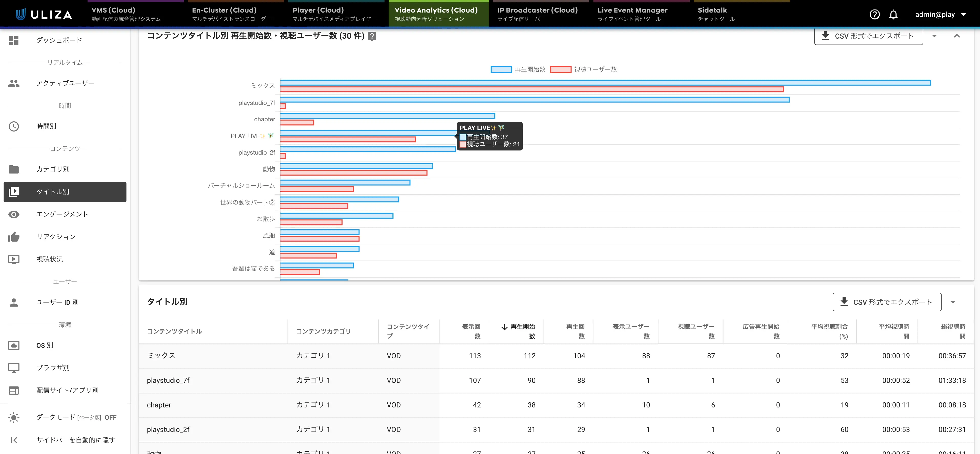Open the dashboard grid icon
980x454 pixels.
[14, 40]
